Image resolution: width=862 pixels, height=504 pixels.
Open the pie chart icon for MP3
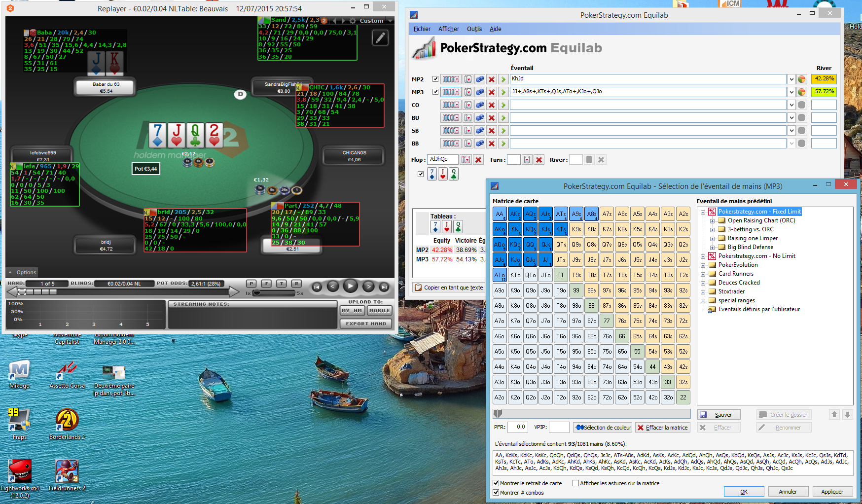pos(801,92)
